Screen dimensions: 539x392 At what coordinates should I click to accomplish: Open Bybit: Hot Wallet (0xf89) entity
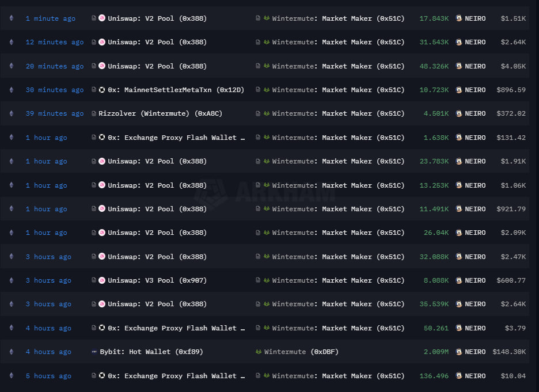click(x=151, y=352)
